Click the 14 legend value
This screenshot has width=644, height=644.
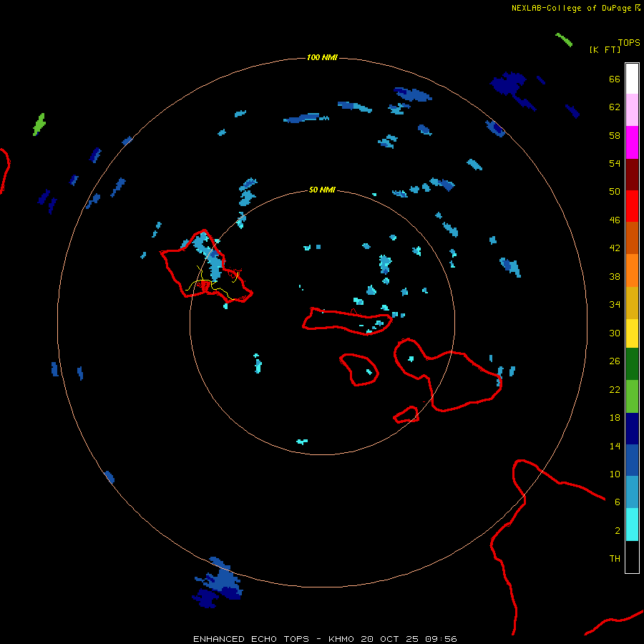coord(615,446)
